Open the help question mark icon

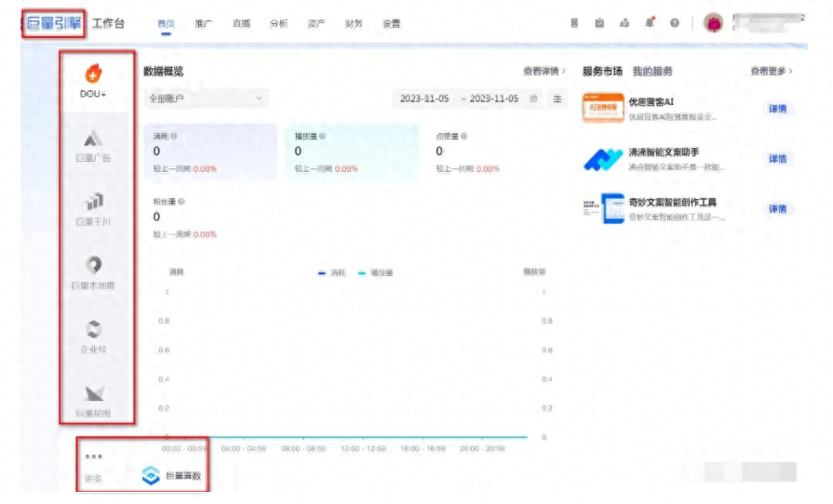click(674, 23)
